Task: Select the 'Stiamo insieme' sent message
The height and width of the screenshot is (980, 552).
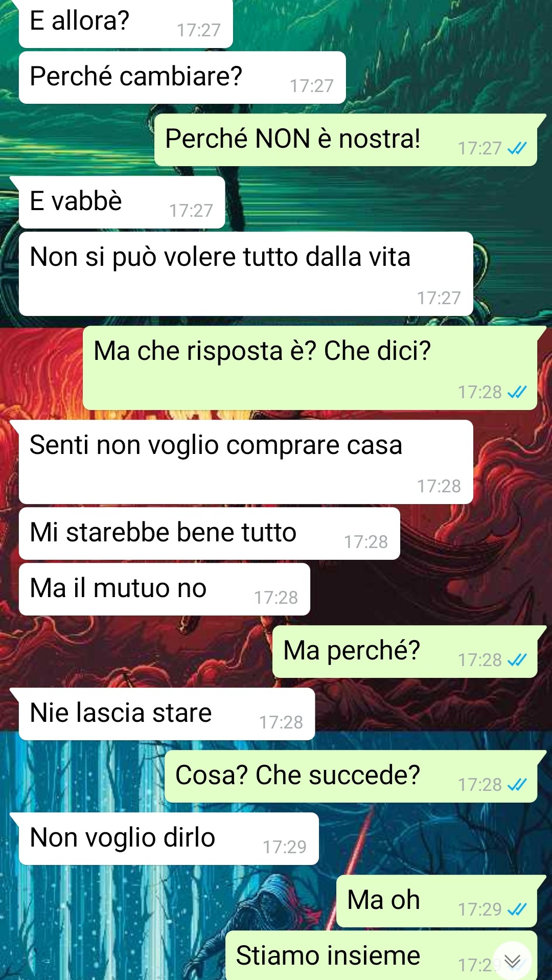Action: click(x=381, y=955)
